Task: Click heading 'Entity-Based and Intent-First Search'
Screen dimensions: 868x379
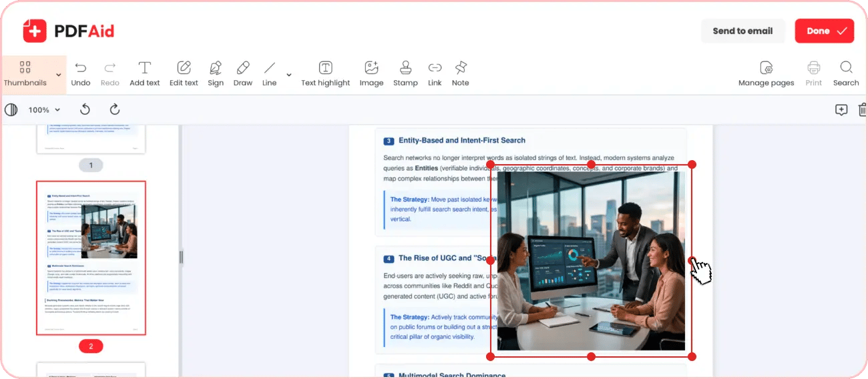Action: point(462,141)
